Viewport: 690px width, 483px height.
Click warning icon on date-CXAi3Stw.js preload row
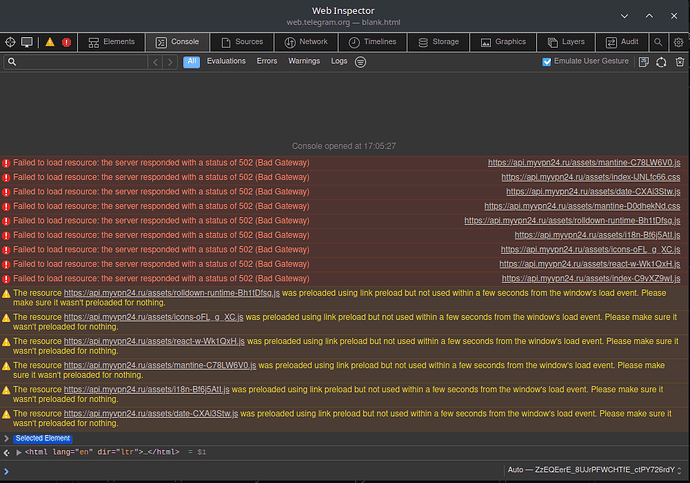pyautogui.click(x=6, y=414)
